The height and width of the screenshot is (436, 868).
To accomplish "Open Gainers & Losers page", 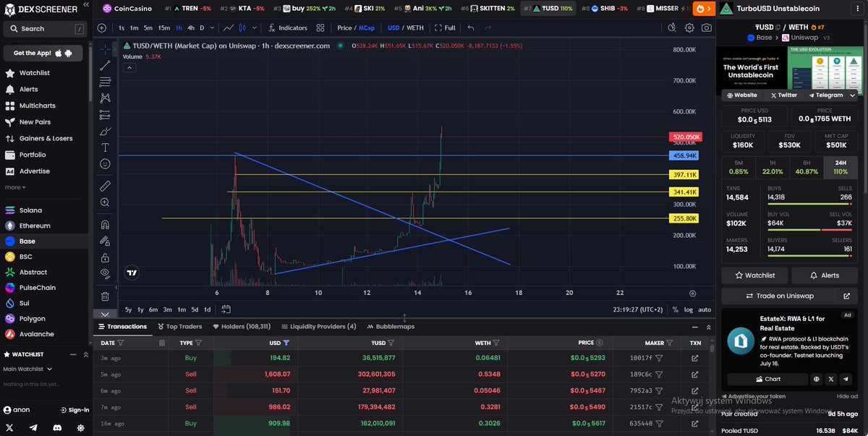I will tap(46, 138).
